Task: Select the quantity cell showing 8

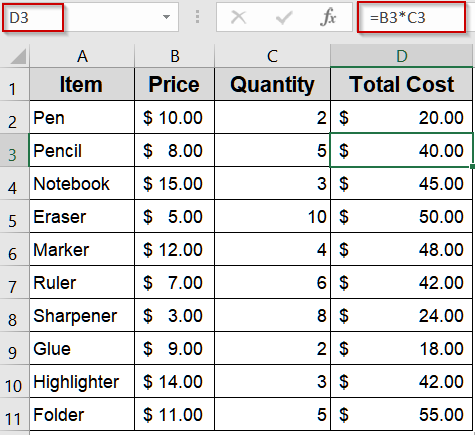Action: click(272, 315)
